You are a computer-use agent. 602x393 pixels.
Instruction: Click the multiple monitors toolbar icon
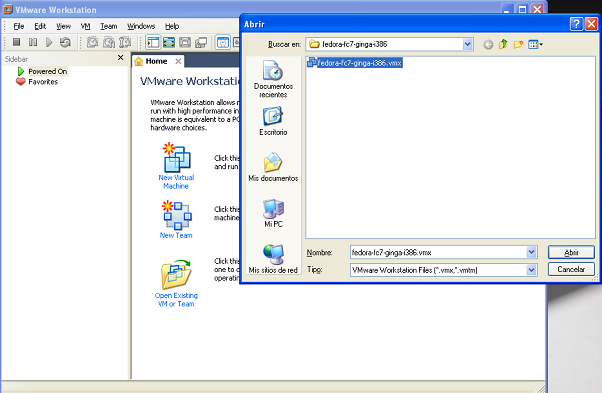(201, 42)
